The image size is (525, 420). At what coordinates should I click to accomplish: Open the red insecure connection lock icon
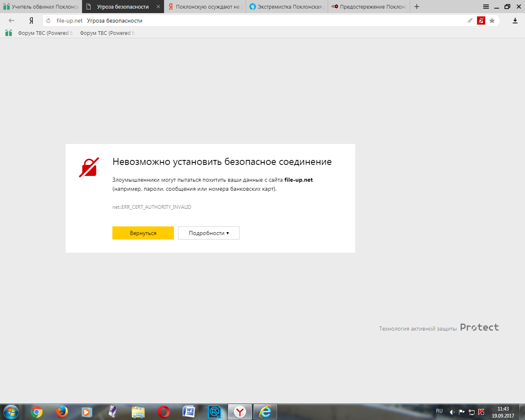click(481, 21)
